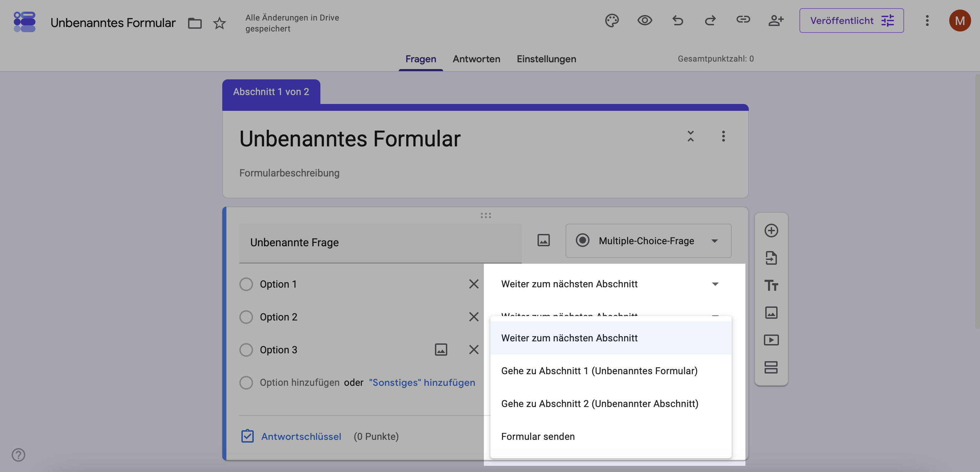Open the account avatar M
The width and height of the screenshot is (980, 472).
click(x=959, y=21)
